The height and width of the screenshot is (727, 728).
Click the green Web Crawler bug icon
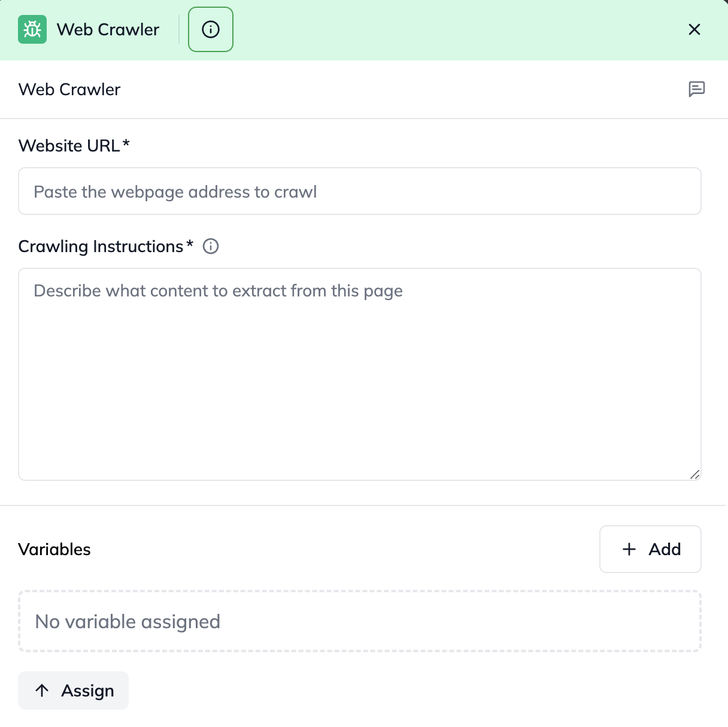click(x=32, y=29)
